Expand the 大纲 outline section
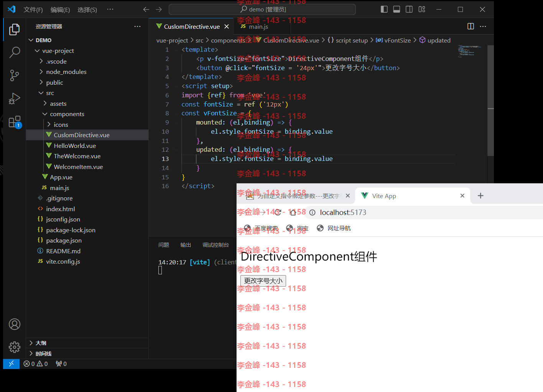 coord(87,343)
